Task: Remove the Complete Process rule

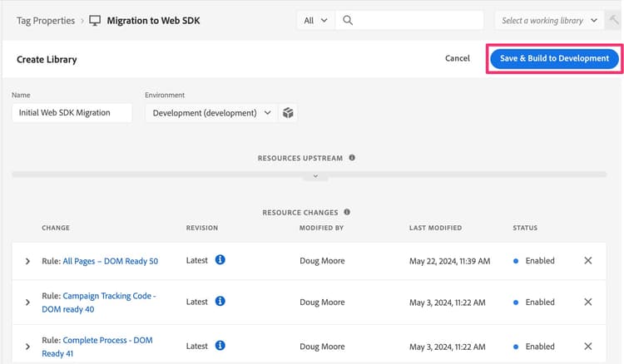Action: point(588,347)
